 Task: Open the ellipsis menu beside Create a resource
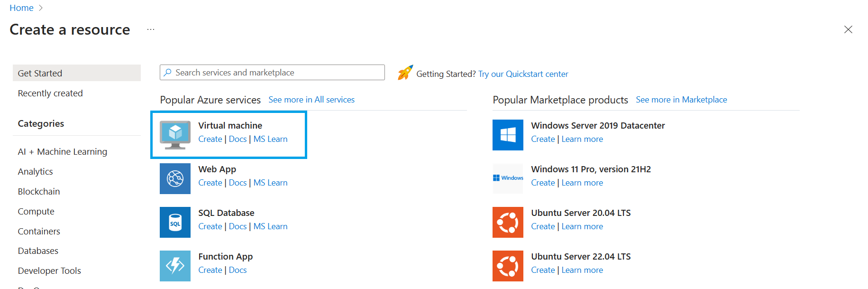[151, 29]
